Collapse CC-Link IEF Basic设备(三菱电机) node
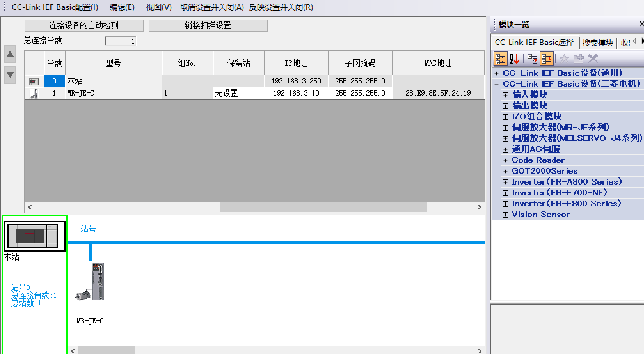The image size is (644, 354). [497, 84]
